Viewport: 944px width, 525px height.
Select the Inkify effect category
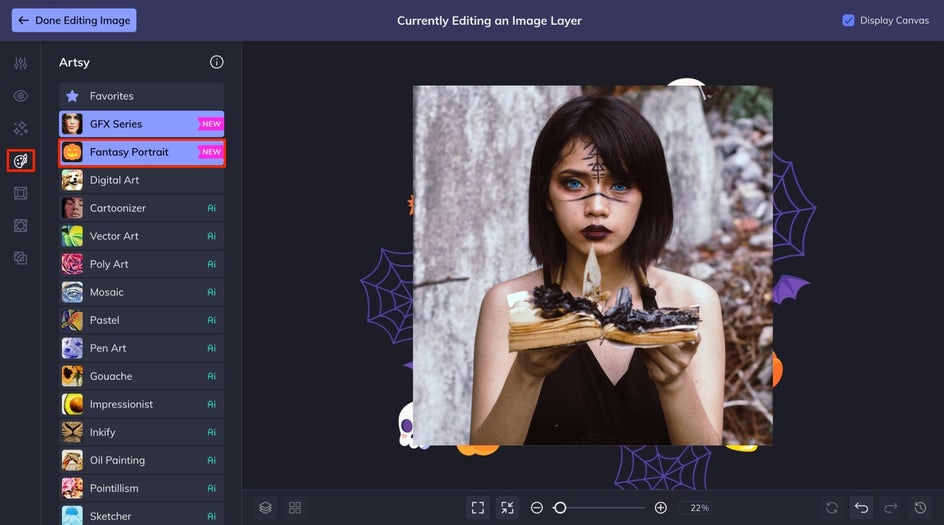point(141,432)
